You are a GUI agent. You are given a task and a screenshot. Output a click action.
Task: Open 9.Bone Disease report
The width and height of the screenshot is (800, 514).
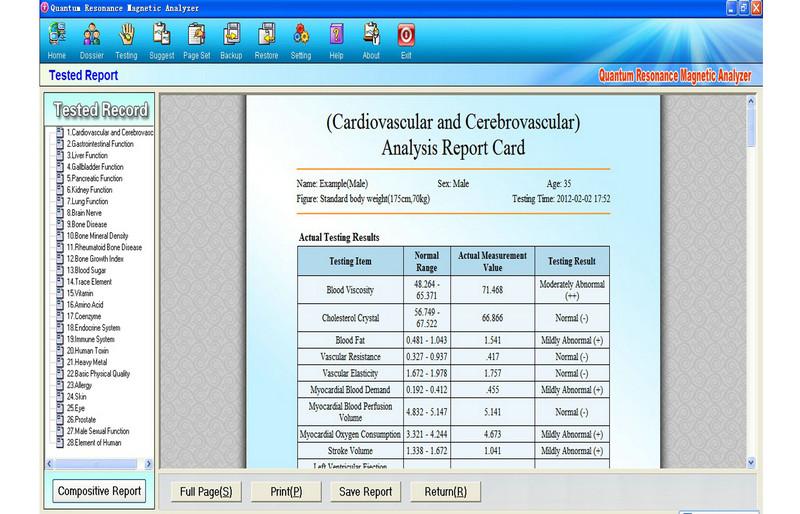pos(87,224)
